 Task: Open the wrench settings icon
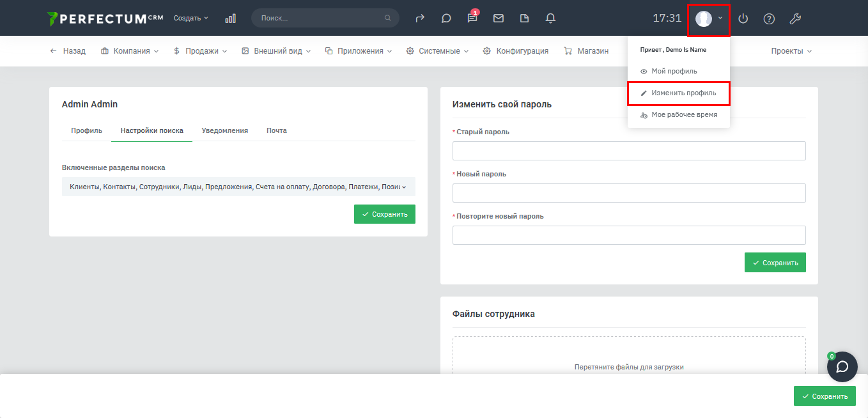click(795, 19)
